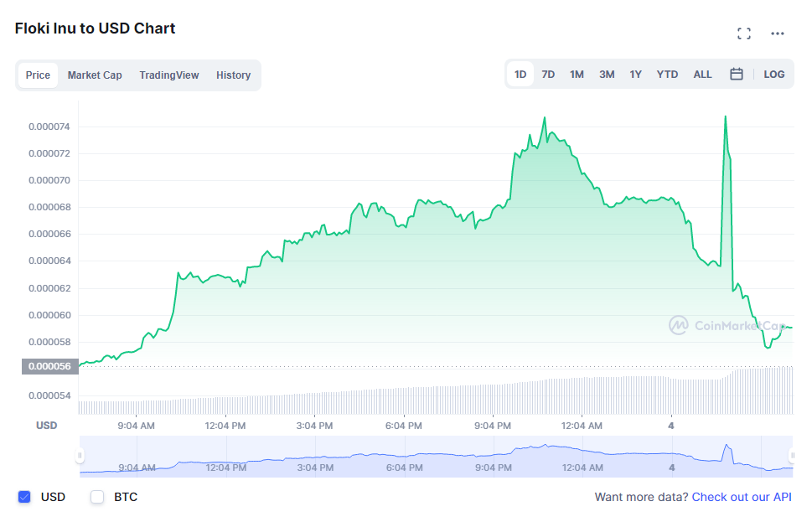Open the calendar date range picker

[x=737, y=75]
